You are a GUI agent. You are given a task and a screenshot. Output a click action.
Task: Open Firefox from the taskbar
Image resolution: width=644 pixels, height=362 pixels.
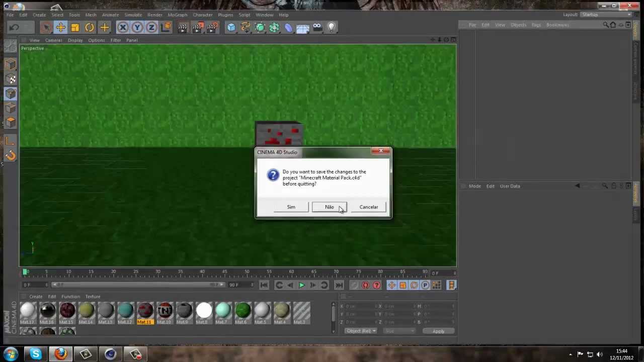(61, 354)
